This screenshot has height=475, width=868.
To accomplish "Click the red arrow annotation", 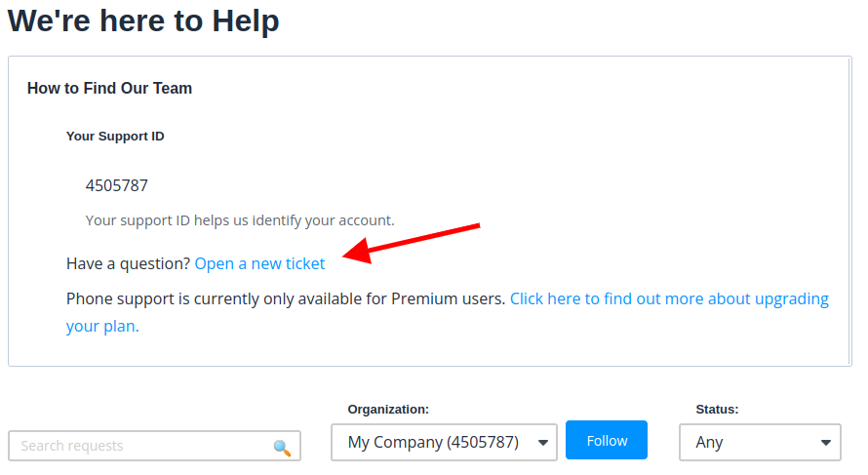I will (x=413, y=242).
